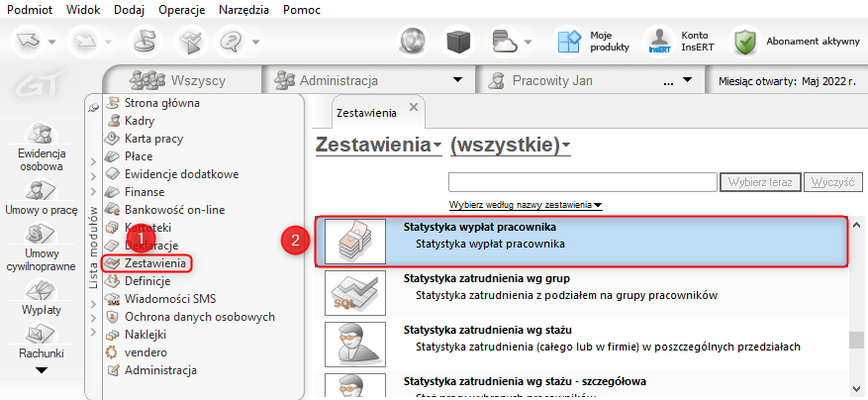Image resolution: width=868 pixels, height=400 pixels.
Task: Open the Definicje module
Action: tap(139, 281)
